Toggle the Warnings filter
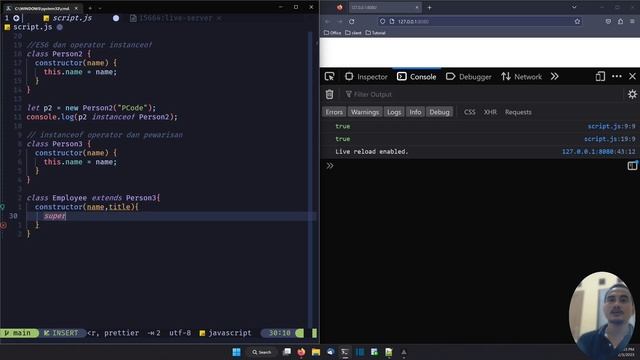640x360 pixels. [x=365, y=112]
